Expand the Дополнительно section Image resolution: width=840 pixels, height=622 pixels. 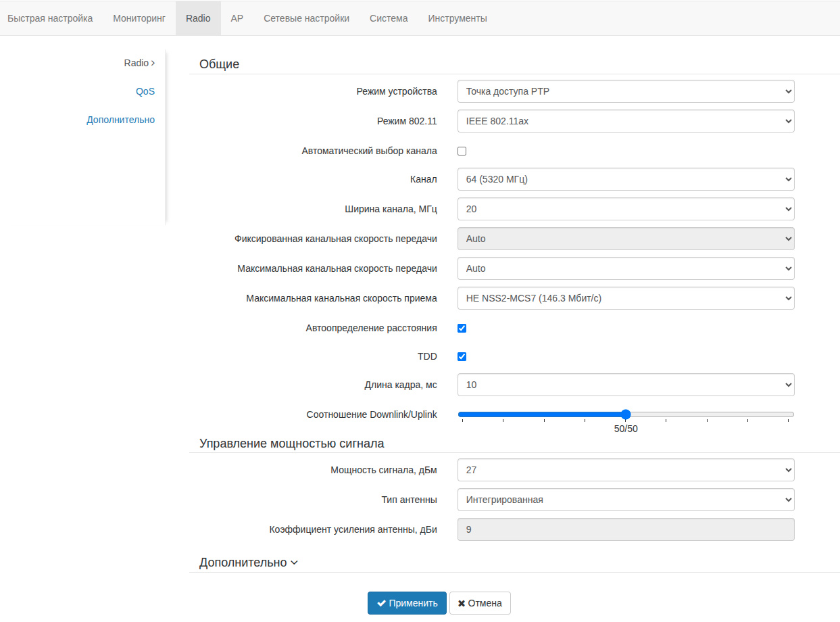pyautogui.click(x=248, y=563)
